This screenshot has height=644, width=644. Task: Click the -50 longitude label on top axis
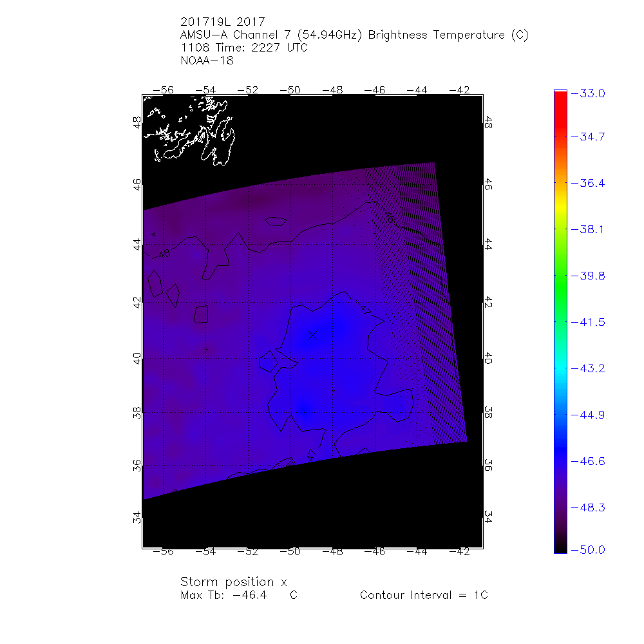click(x=290, y=90)
